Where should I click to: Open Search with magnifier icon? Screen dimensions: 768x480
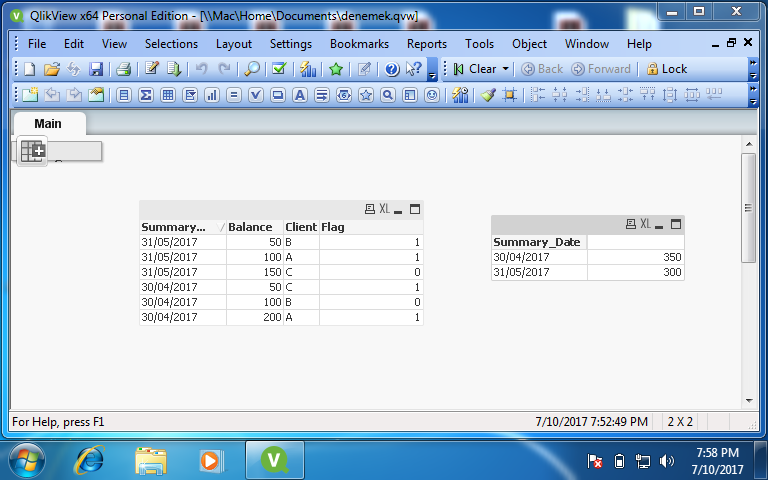coord(252,69)
